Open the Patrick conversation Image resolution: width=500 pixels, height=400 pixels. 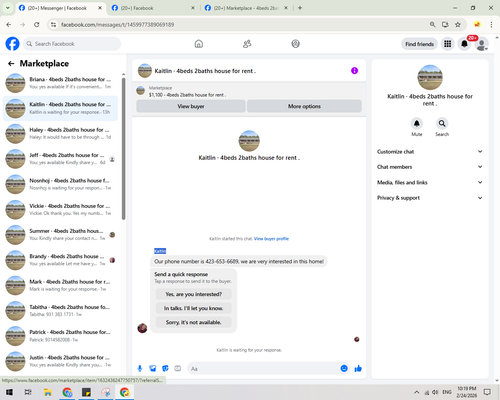pos(60,336)
